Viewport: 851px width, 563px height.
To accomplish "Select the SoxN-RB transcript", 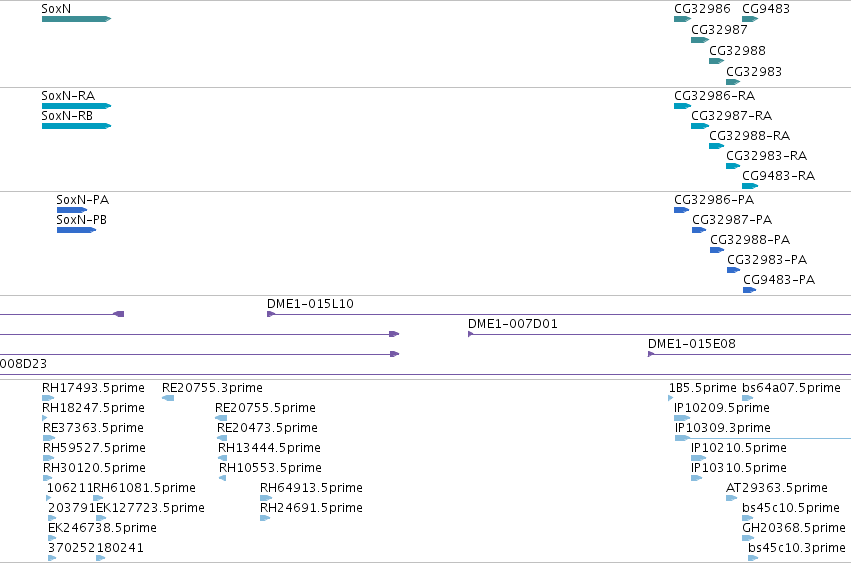I will tap(77, 126).
